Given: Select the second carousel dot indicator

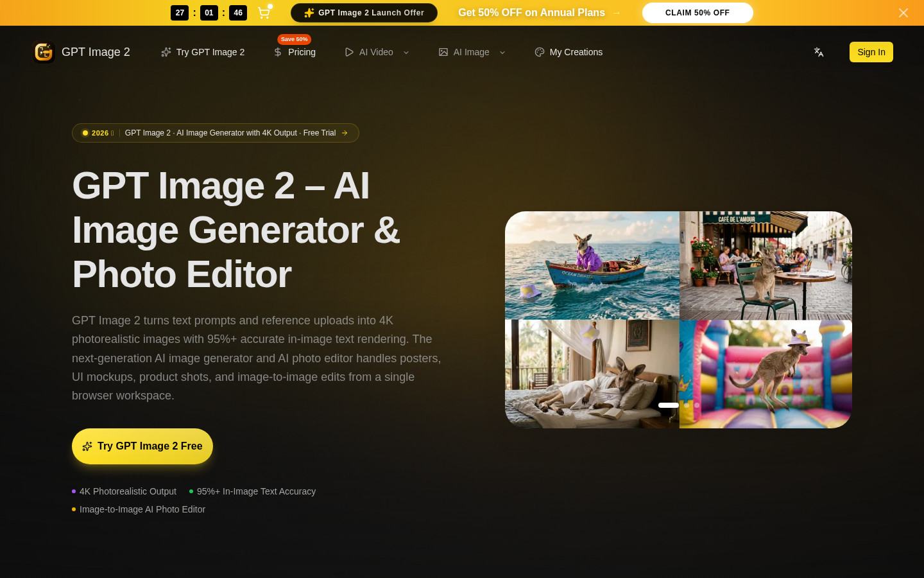Looking at the screenshot, I should pos(687,405).
